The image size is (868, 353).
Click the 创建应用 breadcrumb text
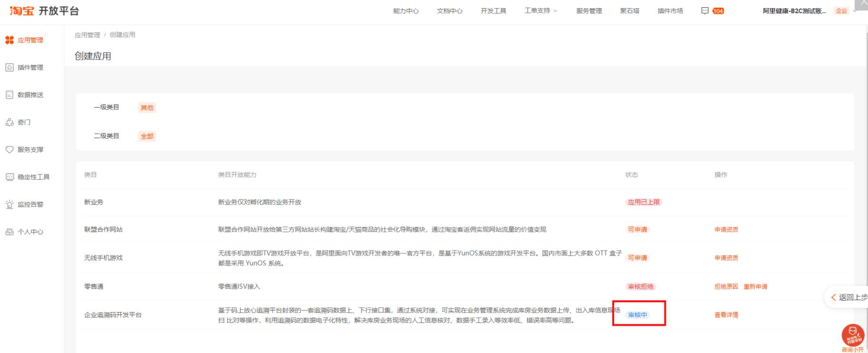point(122,35)
